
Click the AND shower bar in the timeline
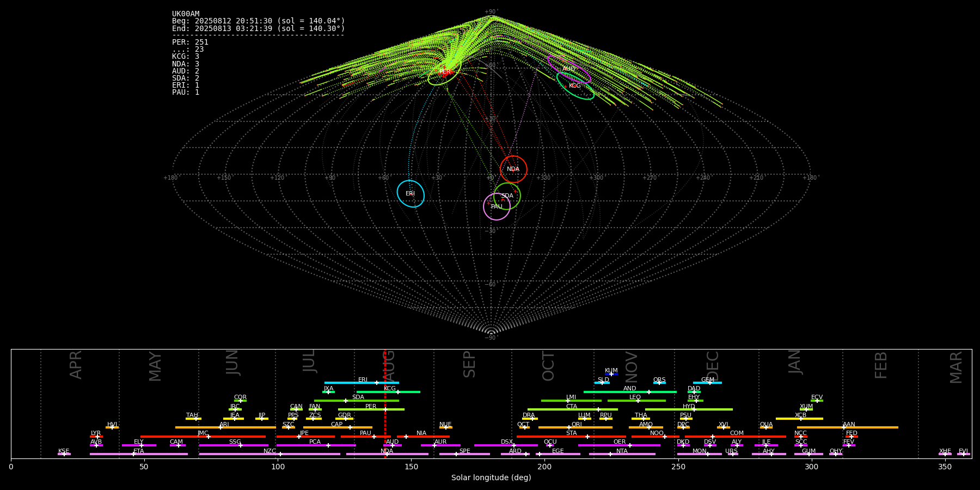pyautogui.click(x=630, y=392)
